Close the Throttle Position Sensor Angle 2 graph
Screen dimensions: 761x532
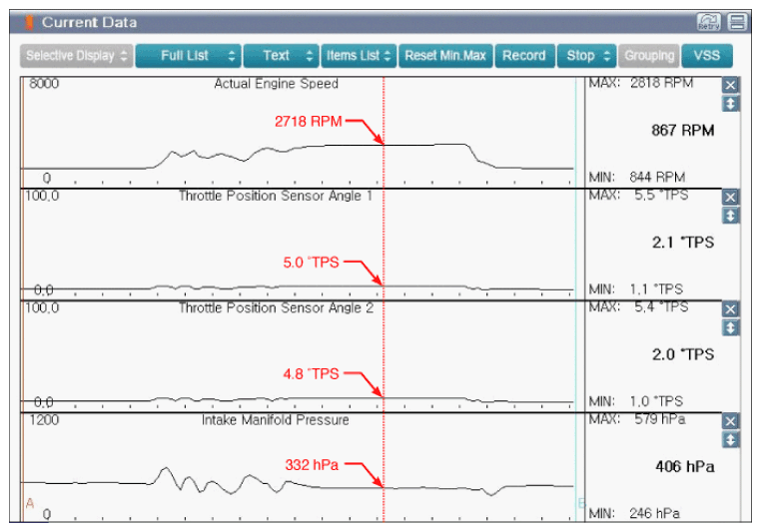(730, 309)
